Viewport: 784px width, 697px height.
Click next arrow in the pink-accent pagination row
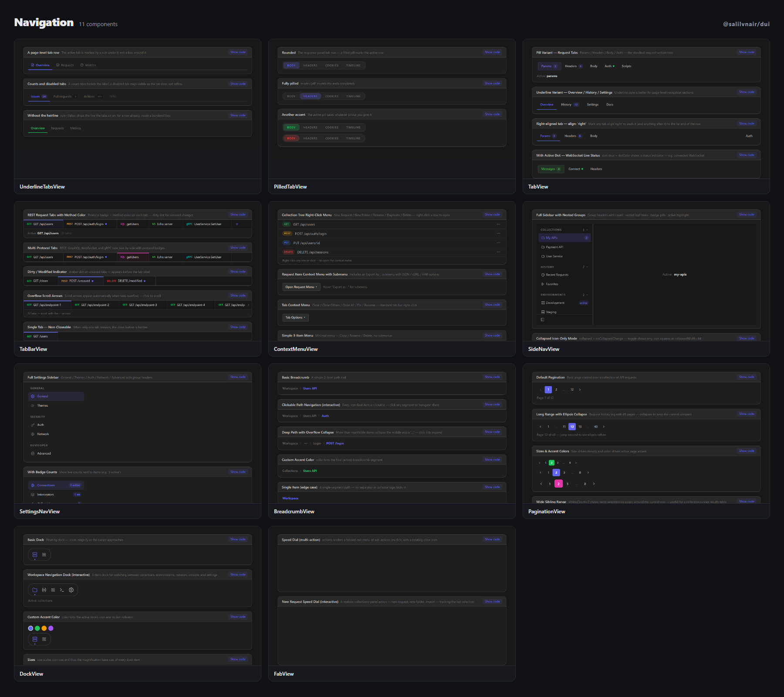[594, 484]
